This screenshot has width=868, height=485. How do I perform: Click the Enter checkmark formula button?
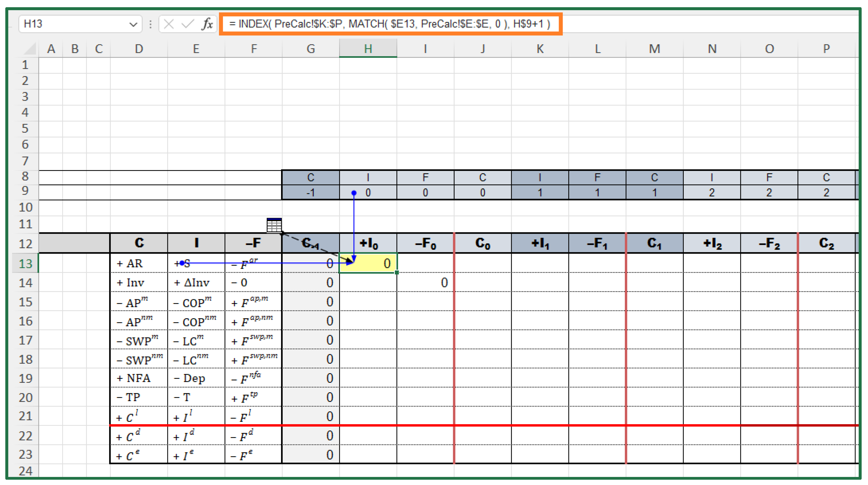pyautogui.click(x=187, y=24)
